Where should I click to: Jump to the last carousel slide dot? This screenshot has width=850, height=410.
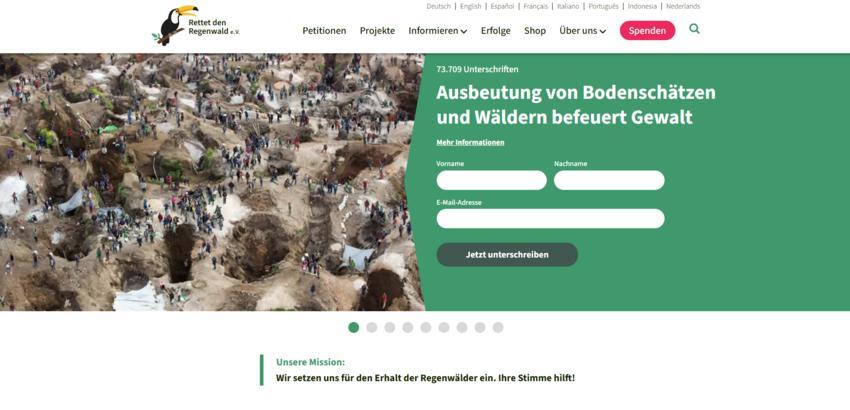pos(498,328)
